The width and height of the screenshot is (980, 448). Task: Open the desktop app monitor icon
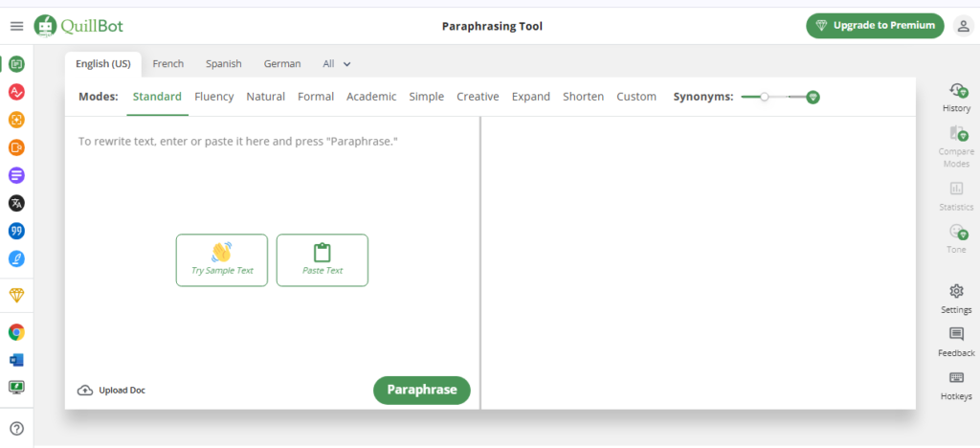[x=17, y=388]
